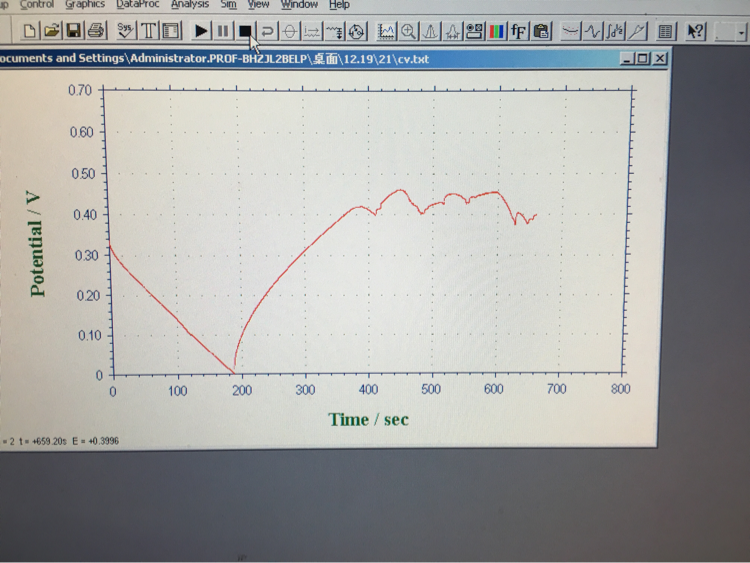Click the 'Potential / V' axis label
This screenshot has width=750, height=563.
[35, 244]
